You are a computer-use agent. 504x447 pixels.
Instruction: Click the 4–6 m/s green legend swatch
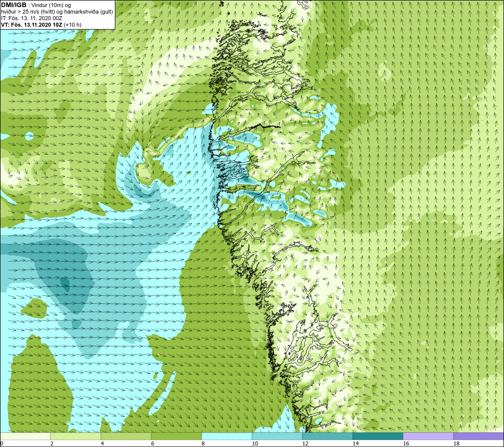[126, 436]
